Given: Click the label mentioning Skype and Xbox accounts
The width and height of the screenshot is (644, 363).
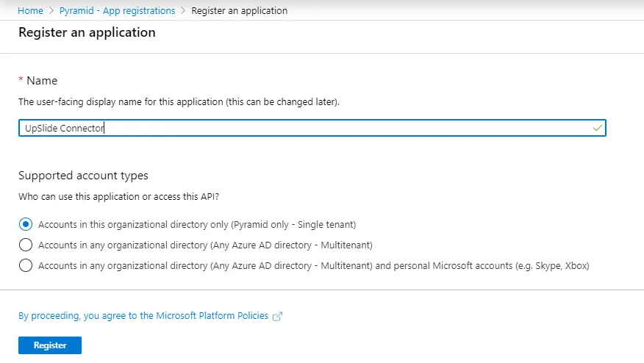Looking at the screenshot, I should pos(314,266).
